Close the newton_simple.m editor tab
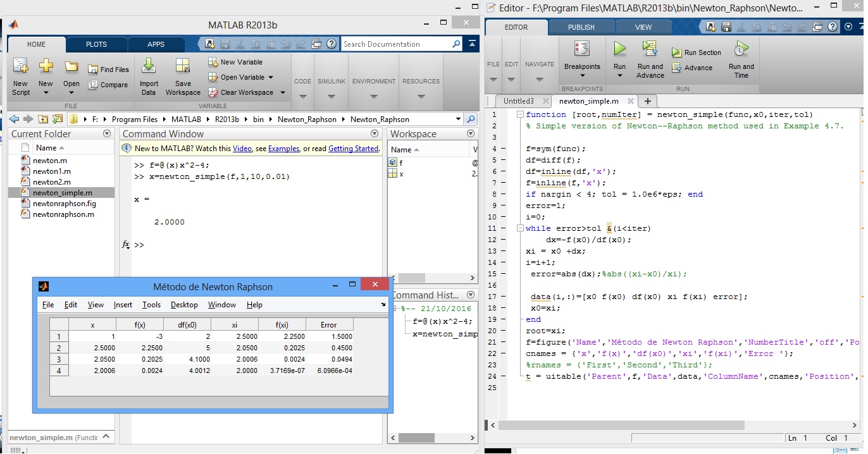The height and width of the screenshot is (454, 868). (631, 101)
